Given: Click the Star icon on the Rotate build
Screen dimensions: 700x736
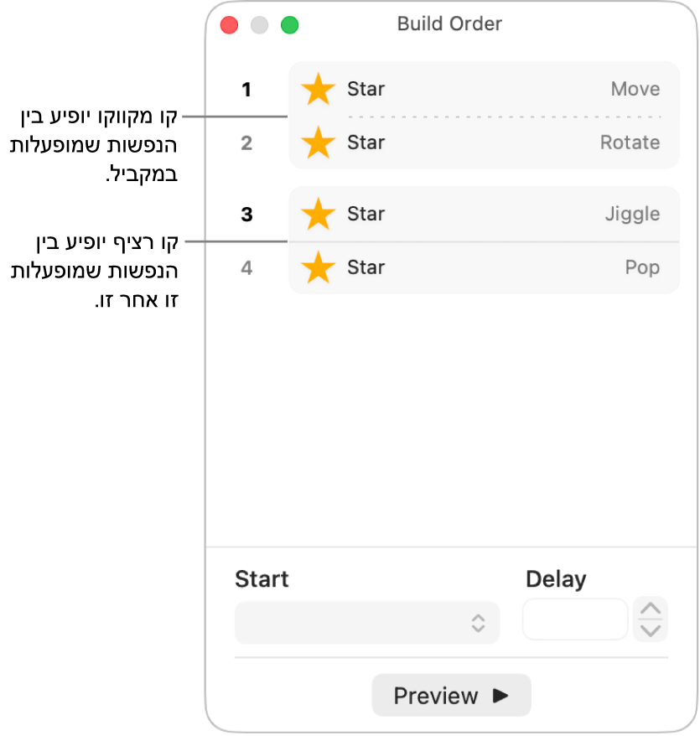Looking at the screenshot, I should pyautogui.click(x=318, y=143).
